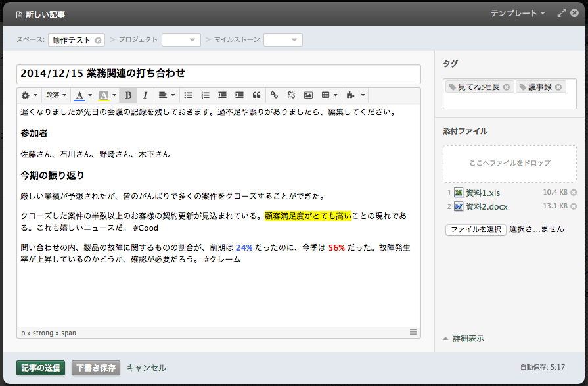Toggle bold formatting

tap(128, 95)
